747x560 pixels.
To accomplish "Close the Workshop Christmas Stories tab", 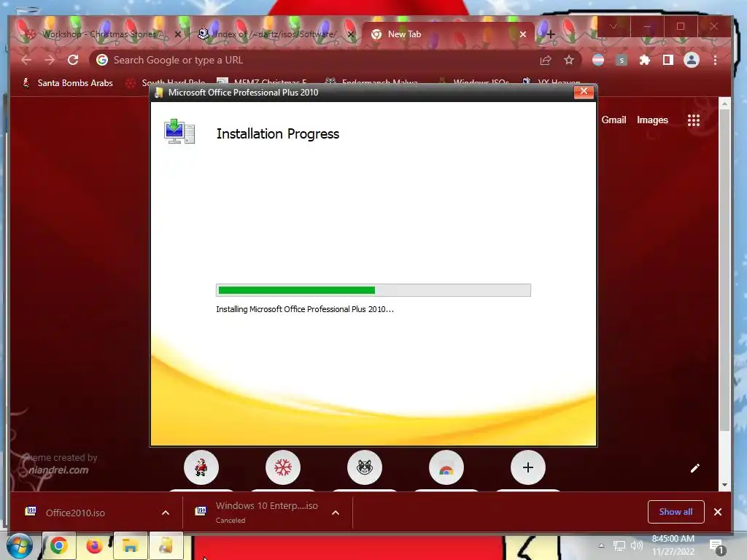I will [178, 34].
